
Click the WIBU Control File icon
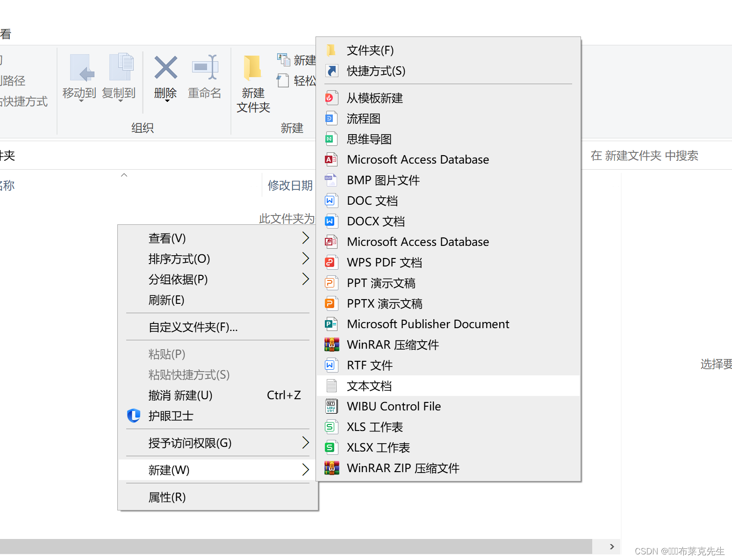(x=331, y=406)
